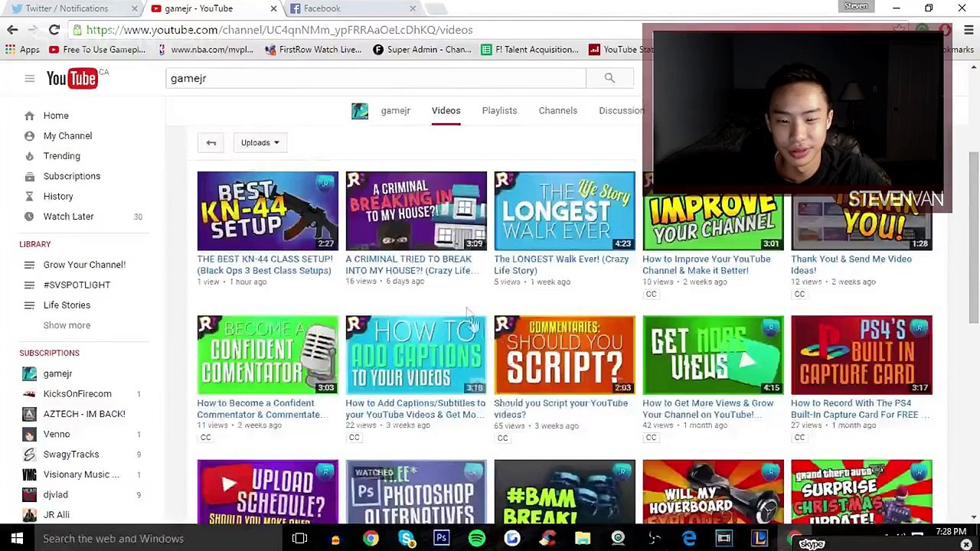
Task: Open the djvlad subscription
Action: (x=55, y=495)
